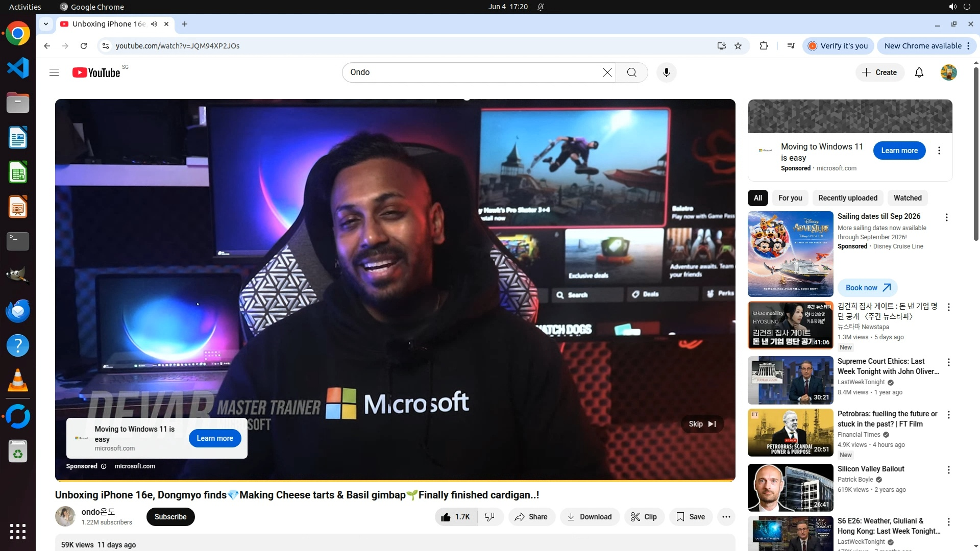
Task: Skip the Microsoft ad
Action: (x=702, y=424)
